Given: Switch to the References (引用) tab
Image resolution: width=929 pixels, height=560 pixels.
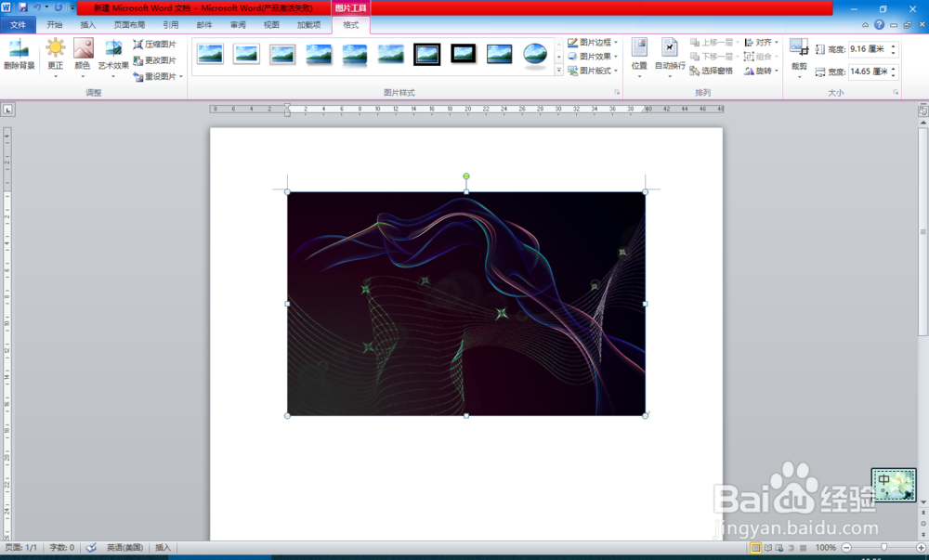Looking at the screenshot, I should (171, 25).
